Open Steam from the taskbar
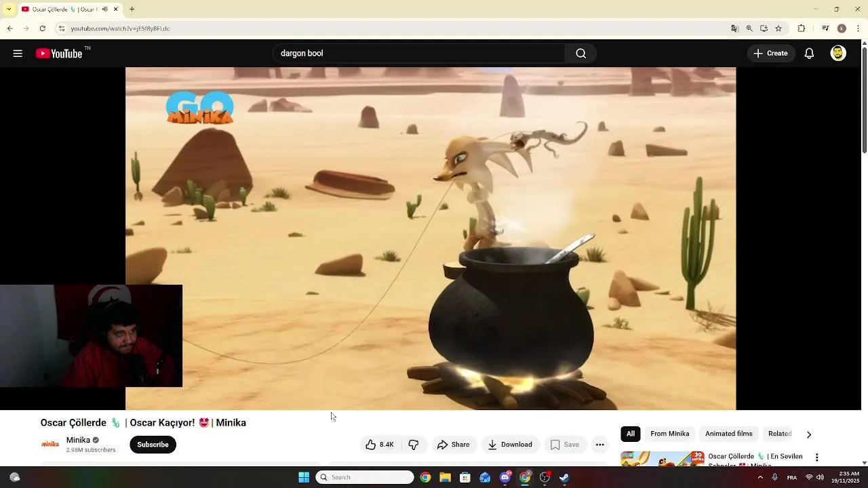The height and width of the screenshot is (488, 868). pyautogui.click(x=564, y=477)
